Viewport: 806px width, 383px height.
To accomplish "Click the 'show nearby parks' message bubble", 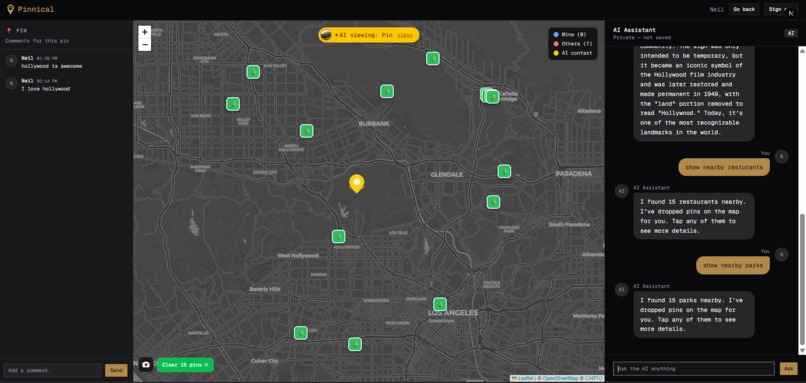I will [732, 265].
